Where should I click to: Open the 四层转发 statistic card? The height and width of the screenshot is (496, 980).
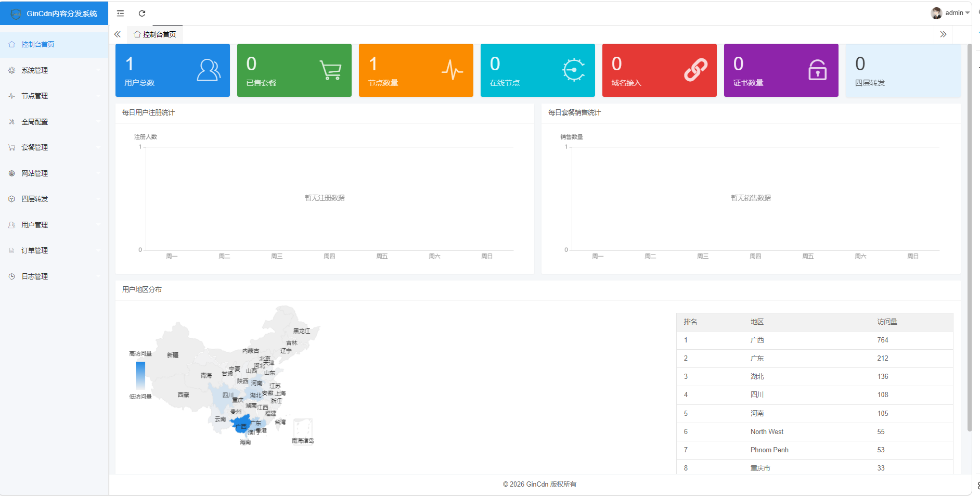pyautogui.click(x=902, y=70)
